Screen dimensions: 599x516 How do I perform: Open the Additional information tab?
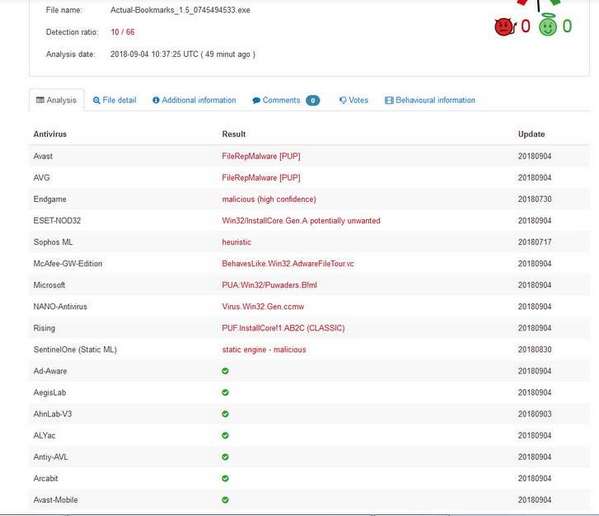click(x=194, y=100)
